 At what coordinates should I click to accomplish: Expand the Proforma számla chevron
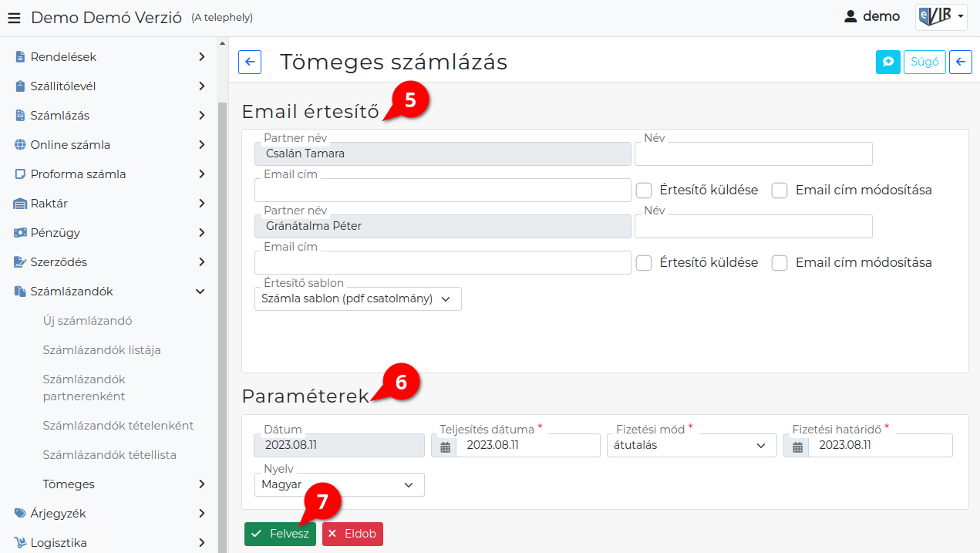(201, 174)
